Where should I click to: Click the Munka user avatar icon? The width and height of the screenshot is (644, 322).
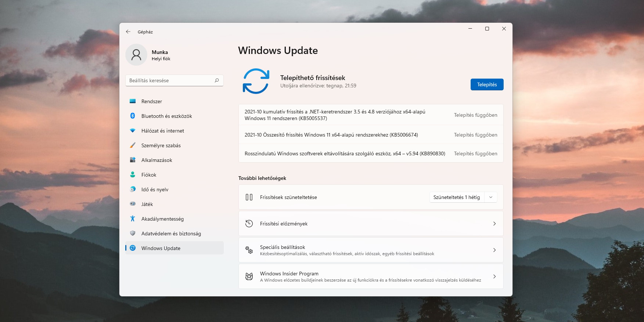[136, 55]
